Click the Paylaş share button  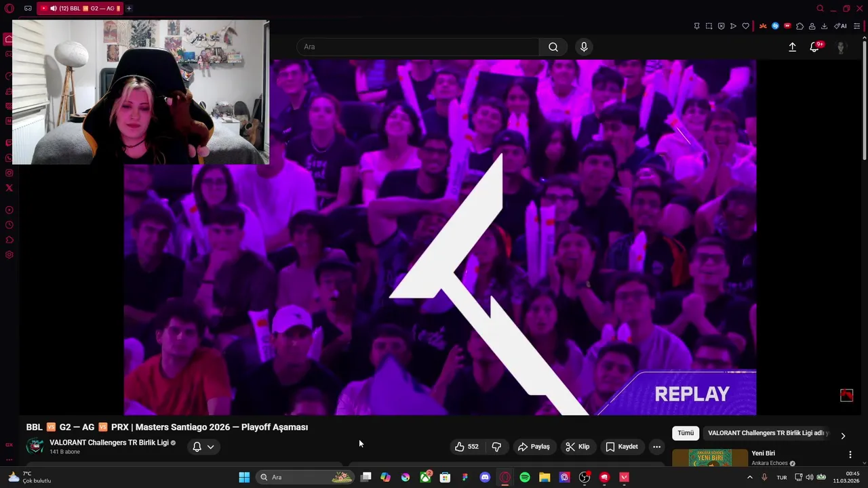534,447
